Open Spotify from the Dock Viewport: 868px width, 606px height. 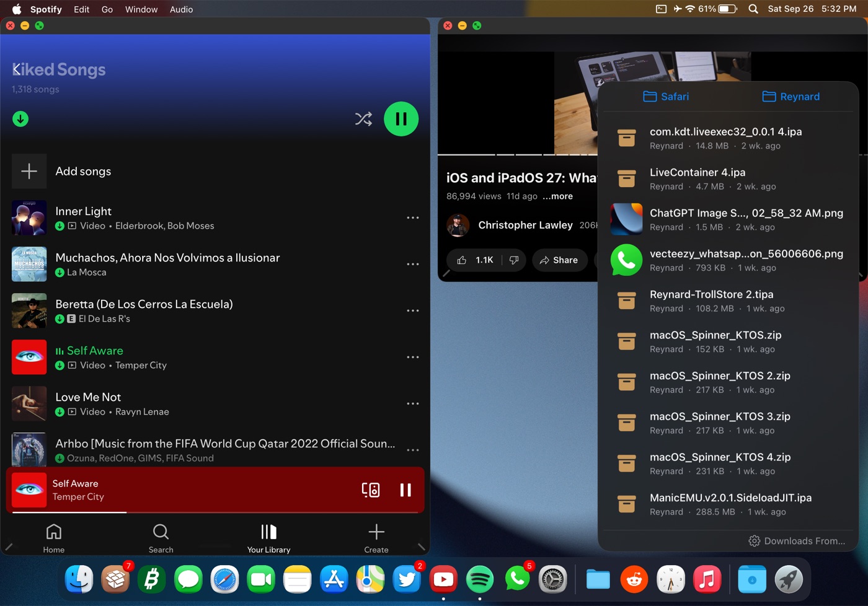480,579
